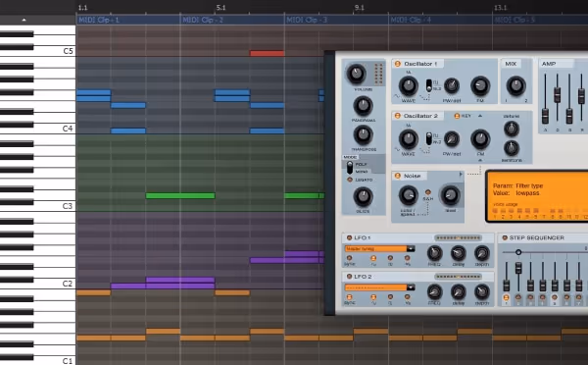The height and width of the screenshot is (365, 588).
Task: Click timeline marker 9.1
Action: [360, 8]
